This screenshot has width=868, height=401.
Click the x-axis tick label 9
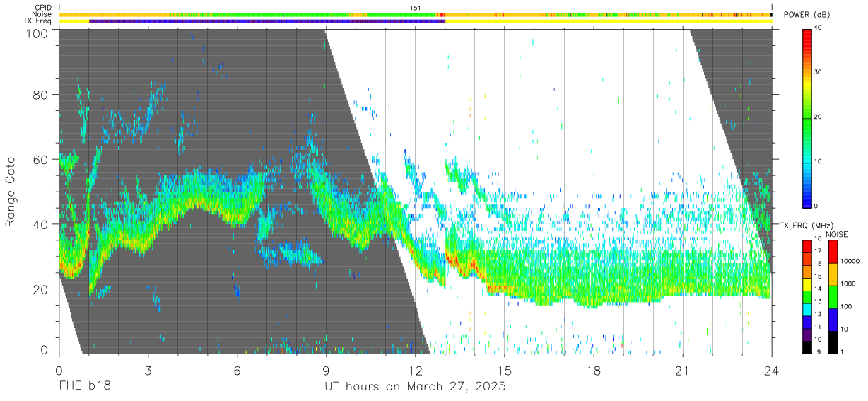(x=326, y=370)
